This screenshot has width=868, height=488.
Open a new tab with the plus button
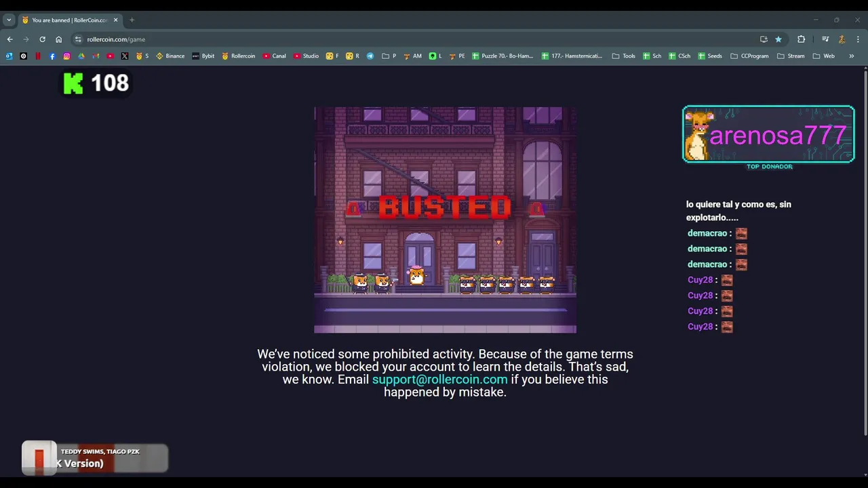tap(132, 20)
